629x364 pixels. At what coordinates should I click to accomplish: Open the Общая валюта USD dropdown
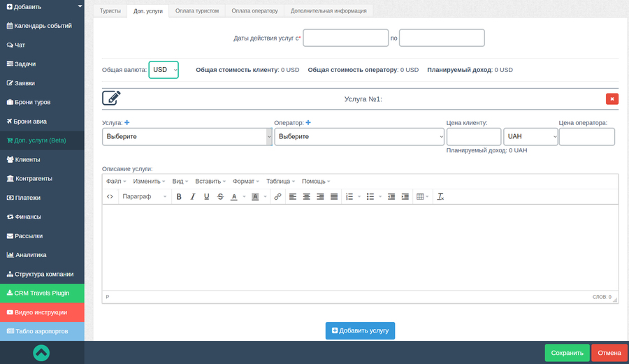click(x=164, y=70)
